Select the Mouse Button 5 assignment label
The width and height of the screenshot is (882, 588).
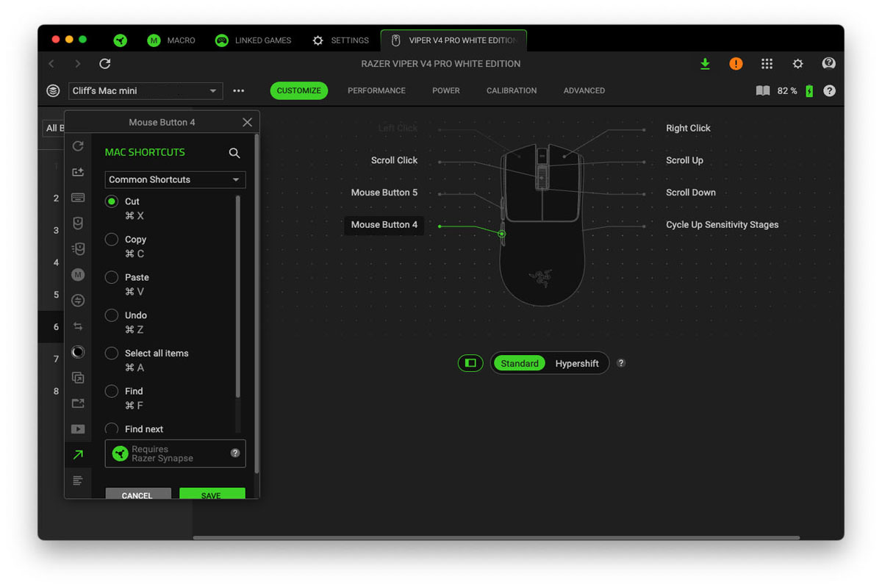[384, 193]
